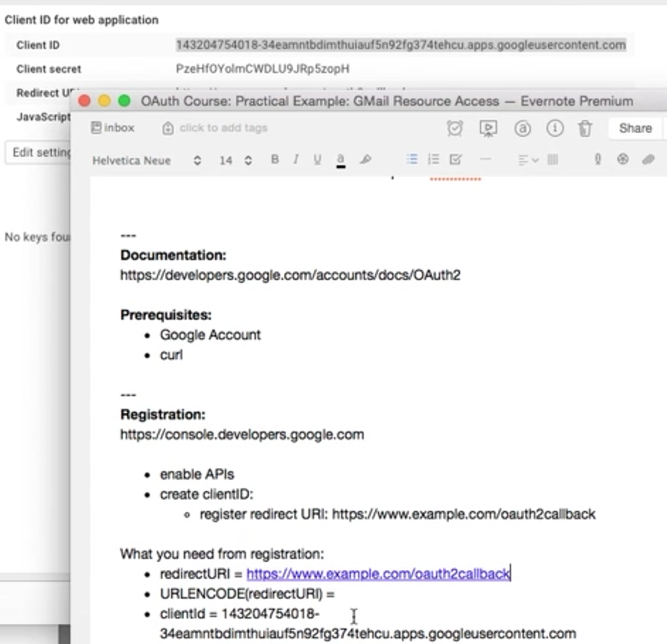Click the Share button in Evernote
Viewport: 667px width, 644px height.
(x=635, y=128)
